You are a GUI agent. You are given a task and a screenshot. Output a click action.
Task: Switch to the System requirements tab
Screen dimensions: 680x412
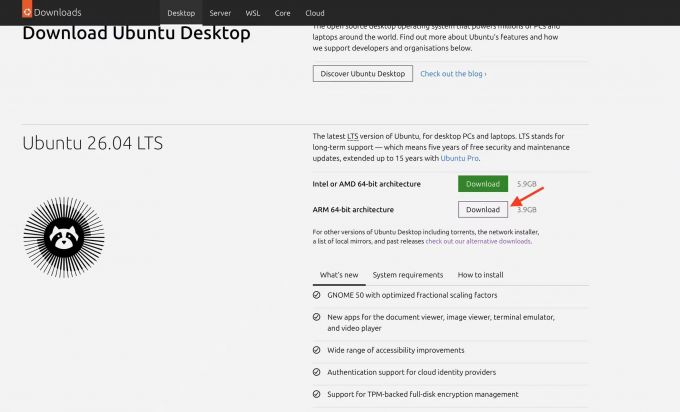click(408, 275)
